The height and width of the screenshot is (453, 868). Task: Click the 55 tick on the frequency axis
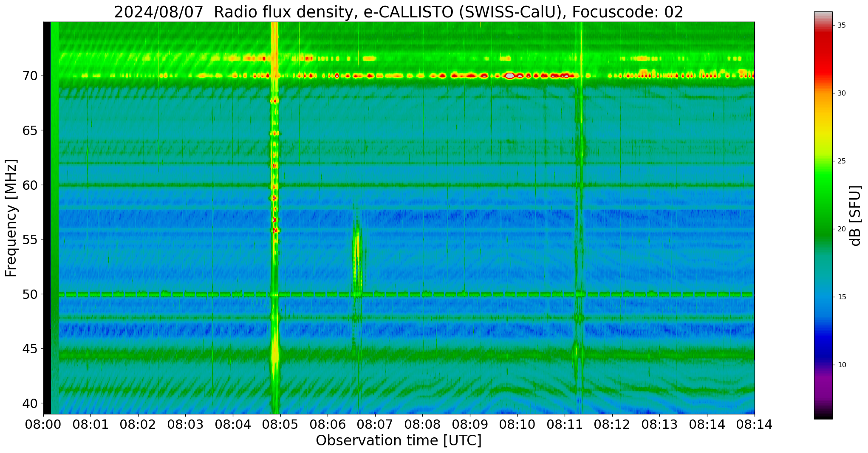(30, 239)
